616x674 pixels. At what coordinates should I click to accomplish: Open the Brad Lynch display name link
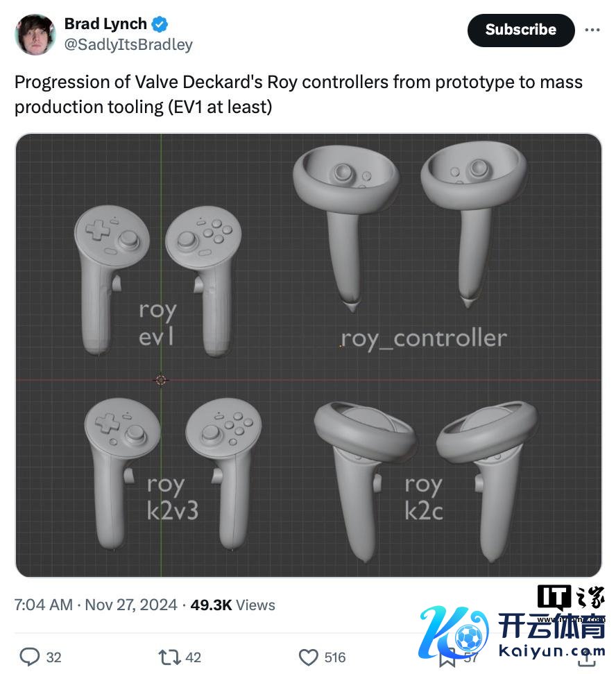106,24
